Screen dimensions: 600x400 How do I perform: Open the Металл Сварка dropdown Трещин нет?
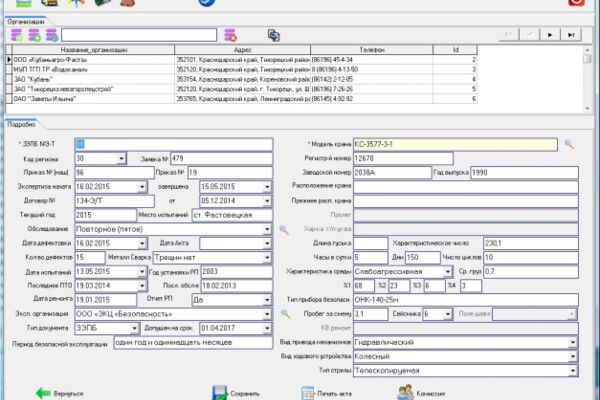(x=267, y=258)
